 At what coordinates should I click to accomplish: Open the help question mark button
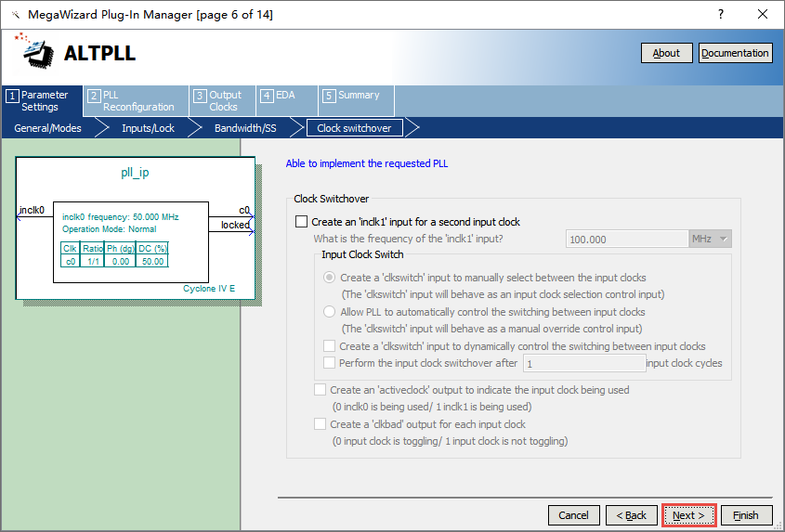click(x=720, y=14)
